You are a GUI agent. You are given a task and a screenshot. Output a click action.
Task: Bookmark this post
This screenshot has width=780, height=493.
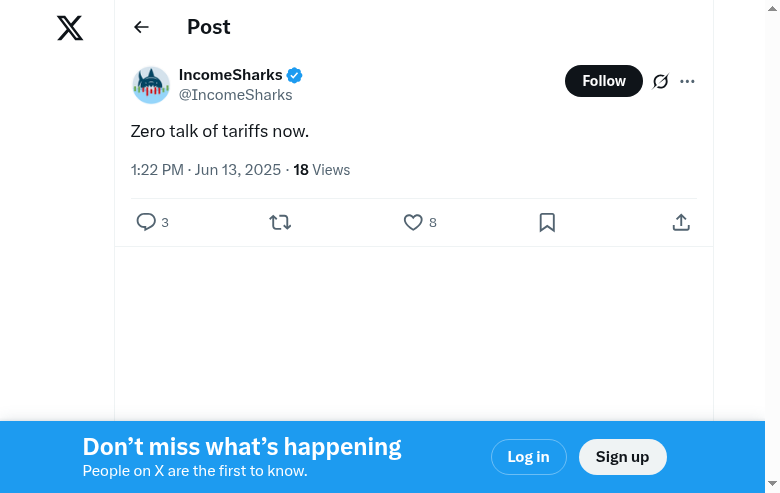point(547,222)
